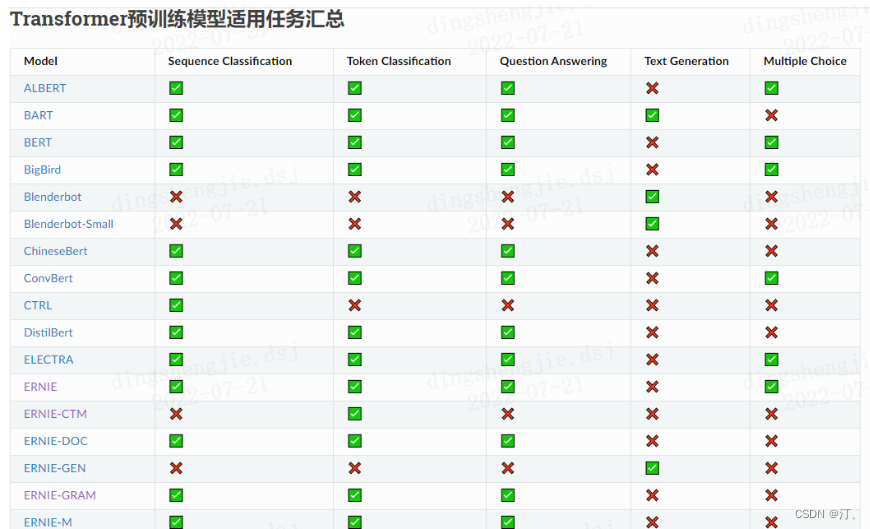
Task: Click the page title about Transformer预训练模型
Action: click(x=177, y=19)
